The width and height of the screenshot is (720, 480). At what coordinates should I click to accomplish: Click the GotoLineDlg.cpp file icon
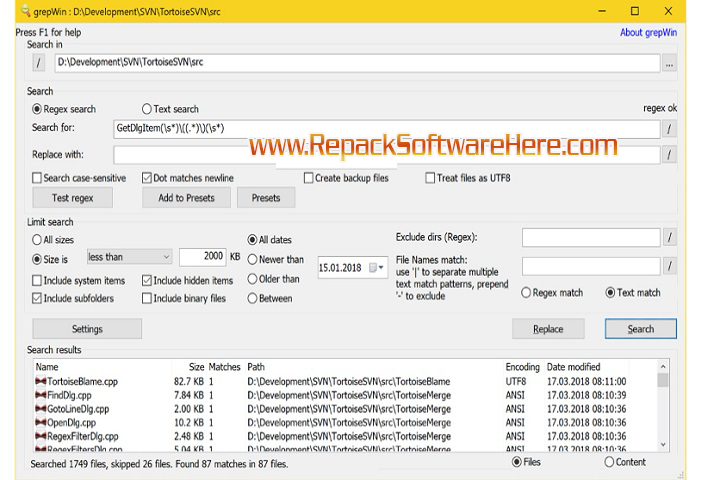click(41, 409)
